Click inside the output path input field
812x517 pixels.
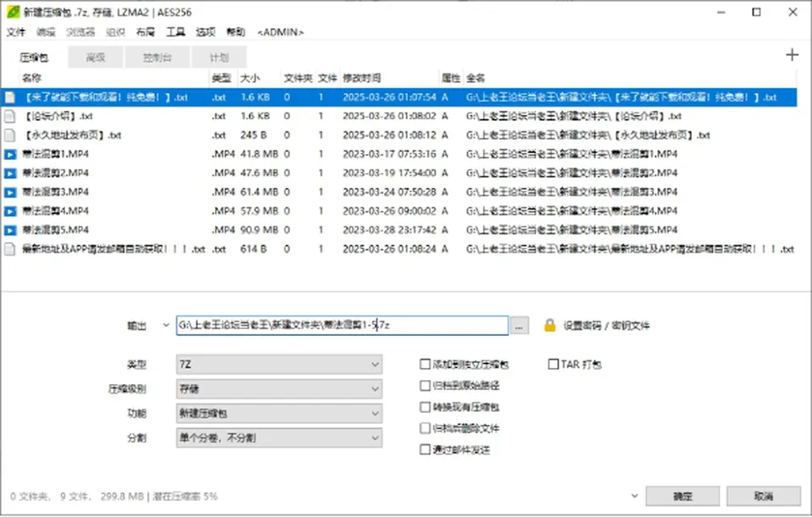click(343, 325)
